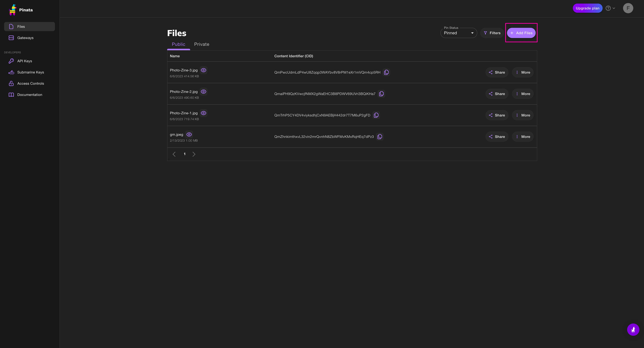Open the F user avatar
The height and width of the screenshot is (348, 644).
pyautogui.click(x=628, y=8)
